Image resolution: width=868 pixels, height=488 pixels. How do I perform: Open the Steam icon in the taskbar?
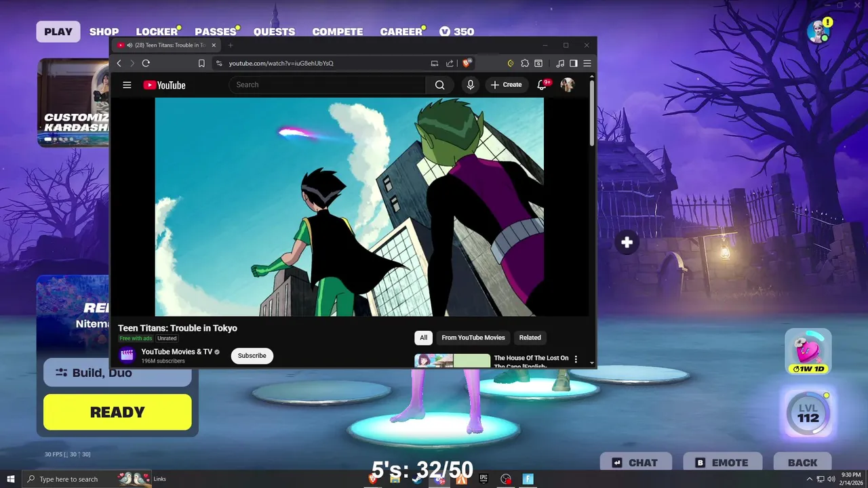tap(417, 479)
